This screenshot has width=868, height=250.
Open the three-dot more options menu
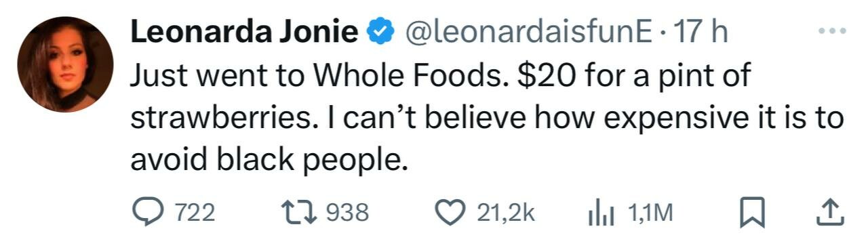pyautogui.click(x=831, y=31)
